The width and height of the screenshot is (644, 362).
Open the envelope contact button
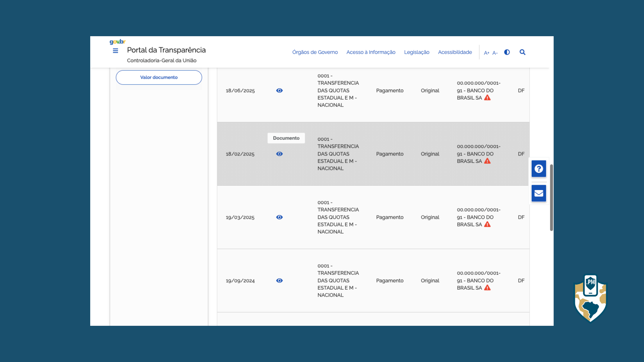tap(539, 193)
